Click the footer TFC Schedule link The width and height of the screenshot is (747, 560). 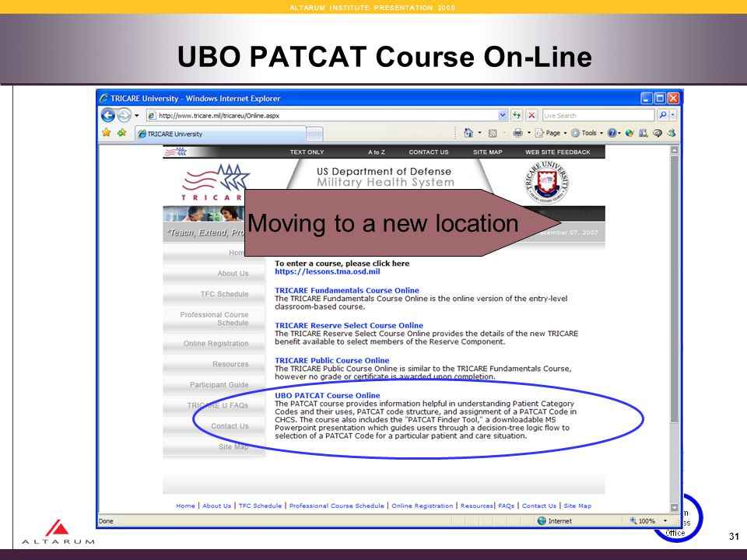point(260,506)
